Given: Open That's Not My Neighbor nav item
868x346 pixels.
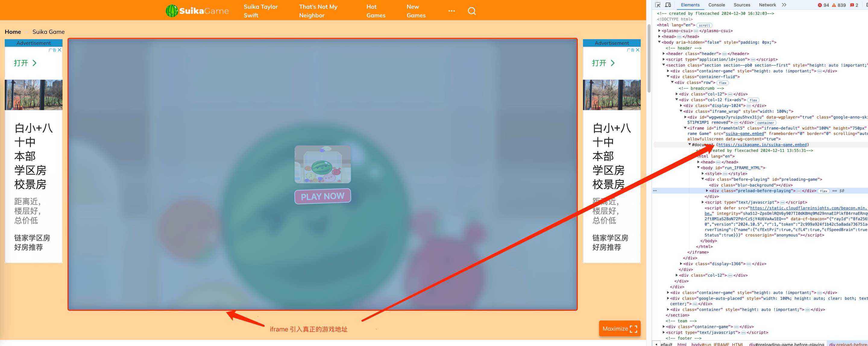Looking at the screenshot, I should point(318,11).
